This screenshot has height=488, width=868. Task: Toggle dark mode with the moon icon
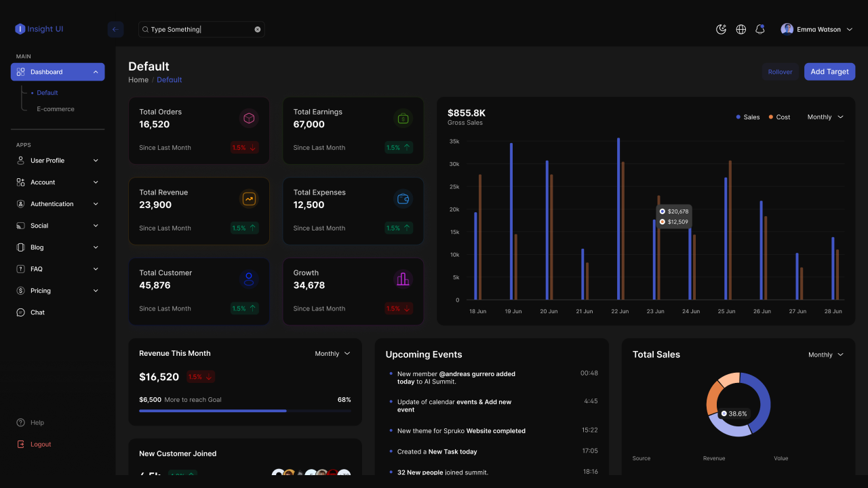[721, 29]
